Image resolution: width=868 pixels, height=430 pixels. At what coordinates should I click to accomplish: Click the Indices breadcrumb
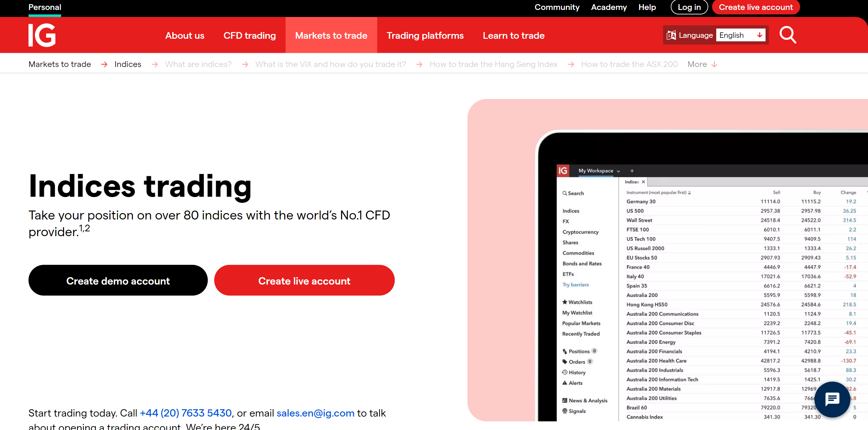pos(128,64)
